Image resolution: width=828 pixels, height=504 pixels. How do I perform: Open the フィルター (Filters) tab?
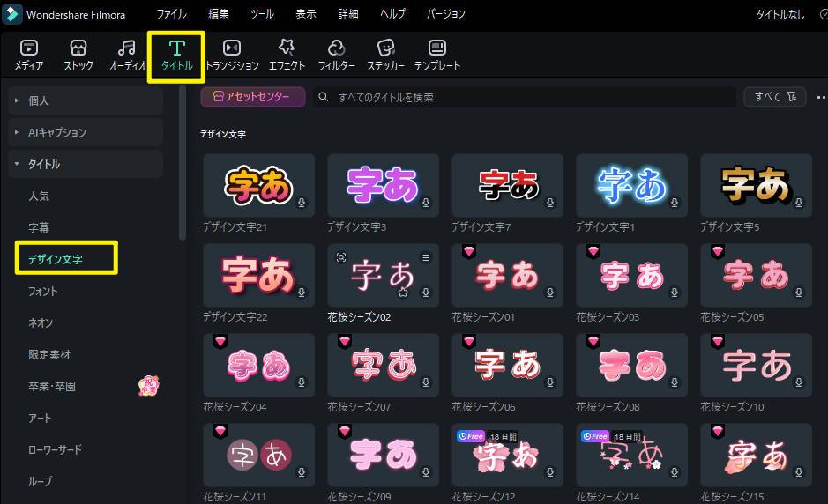pos(336,56)
